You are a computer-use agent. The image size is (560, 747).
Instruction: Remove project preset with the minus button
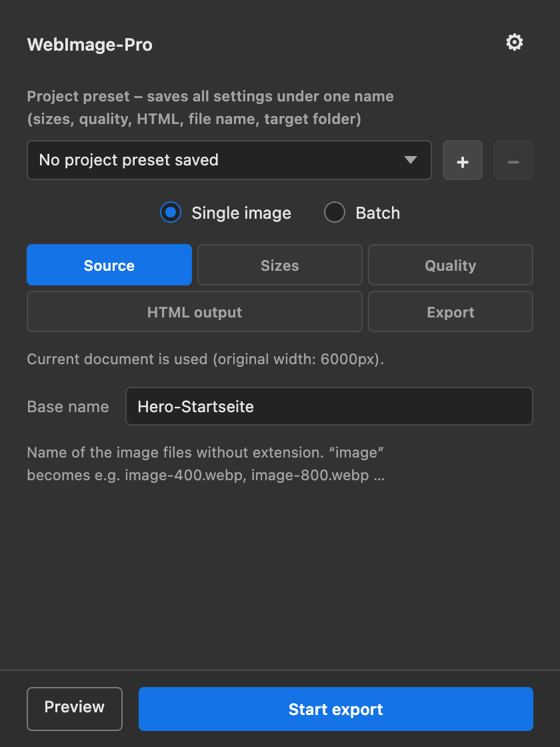tap(513, 160)
